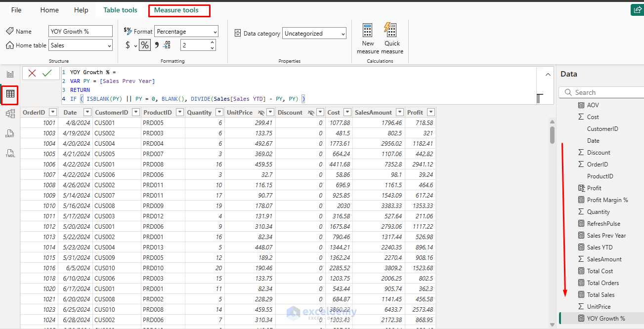Open the CustomerID column filter dropdown

[x=135, y=113]
